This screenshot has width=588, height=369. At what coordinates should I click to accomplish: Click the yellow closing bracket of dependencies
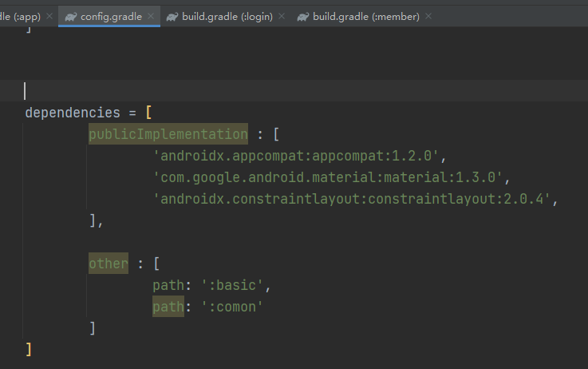point(29,350)
